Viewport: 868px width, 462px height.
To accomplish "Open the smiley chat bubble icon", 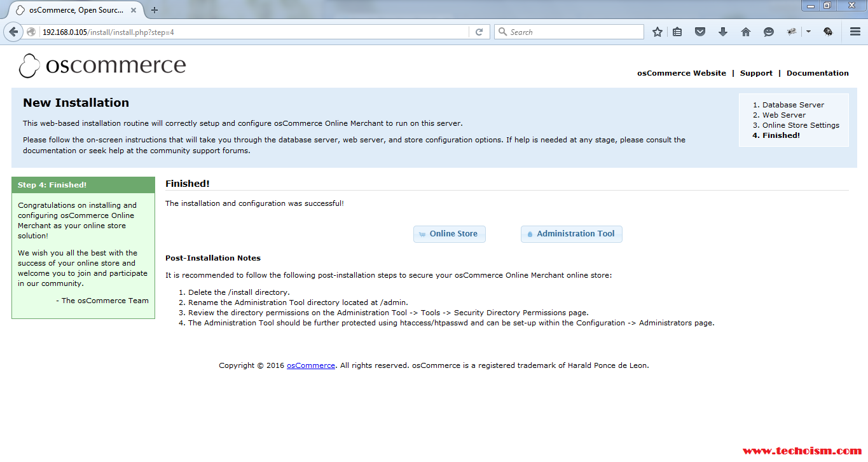I will point(769,32).
